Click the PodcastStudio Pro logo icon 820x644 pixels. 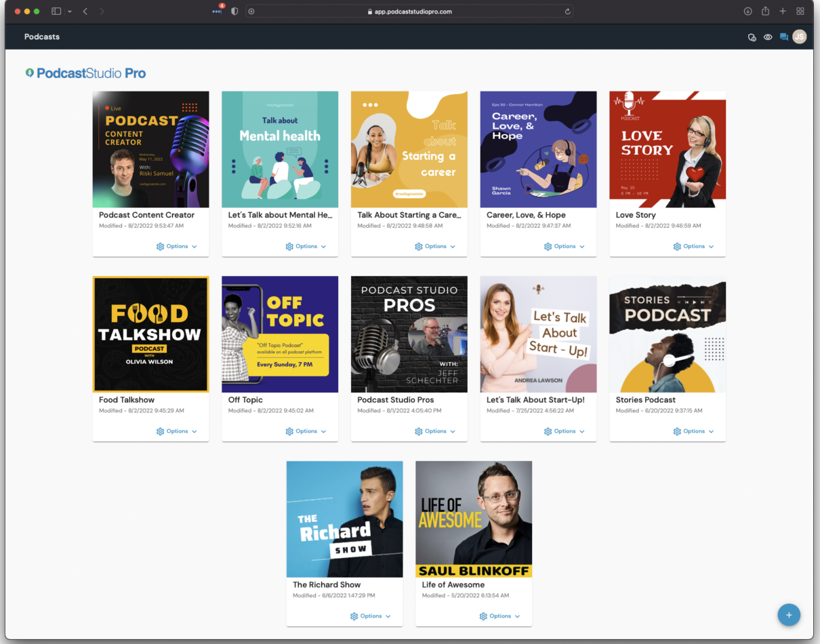point(30,73)
